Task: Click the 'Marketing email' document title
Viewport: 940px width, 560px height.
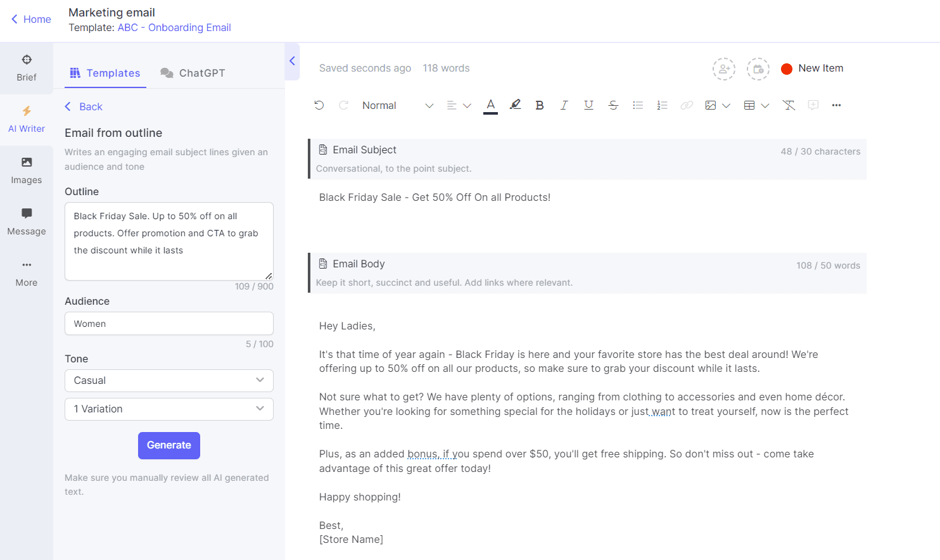Action: (x=111, y=12)
